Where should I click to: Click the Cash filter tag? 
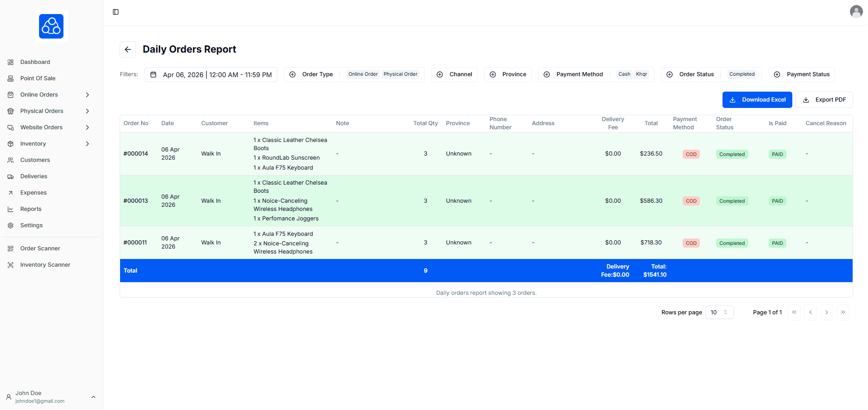pos(624,74)
